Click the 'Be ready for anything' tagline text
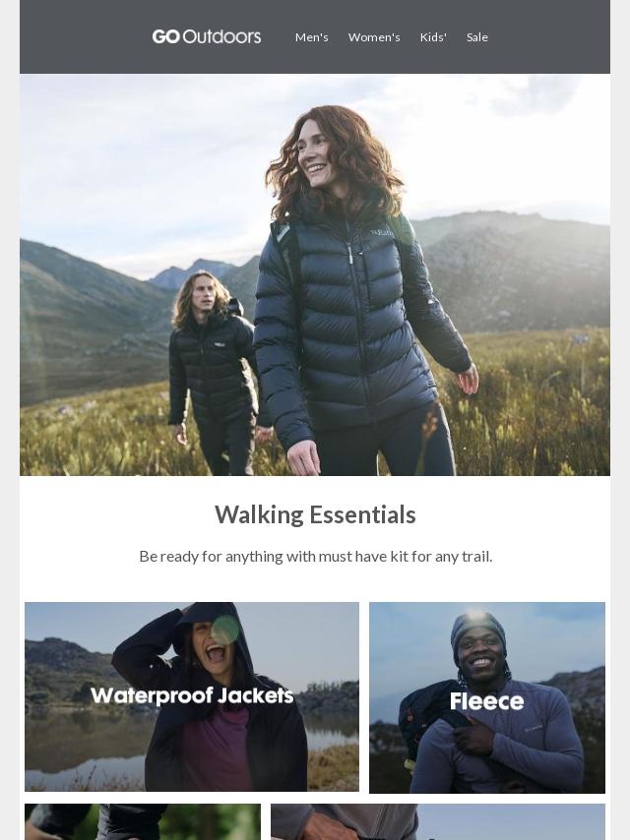 tap(315, 557)
